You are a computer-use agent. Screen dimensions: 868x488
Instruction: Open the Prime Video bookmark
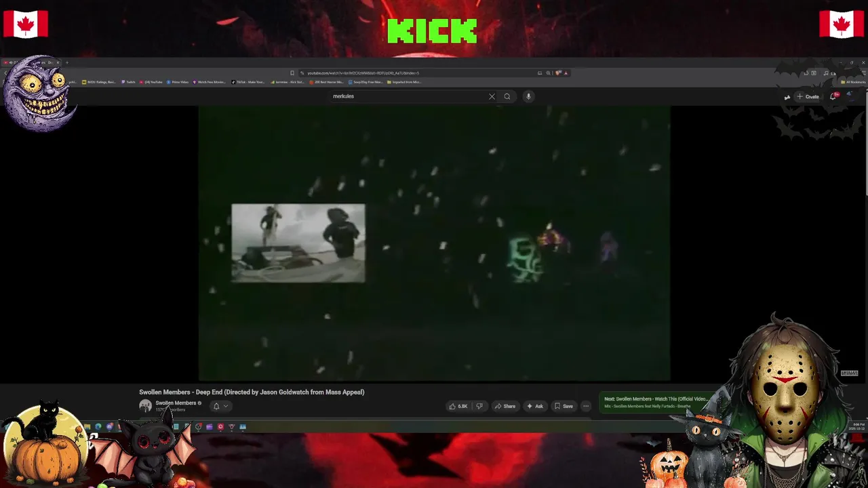tap(177, 82)
